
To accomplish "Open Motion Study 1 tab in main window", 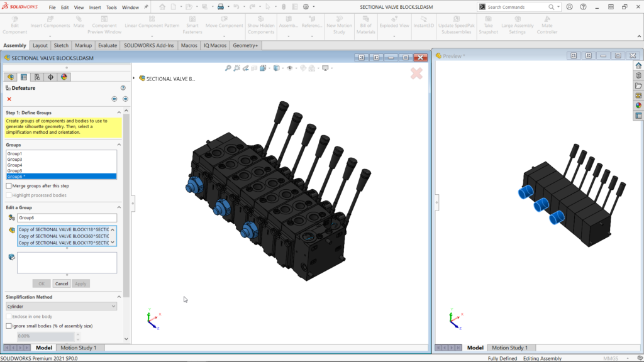I will (79, 348).
